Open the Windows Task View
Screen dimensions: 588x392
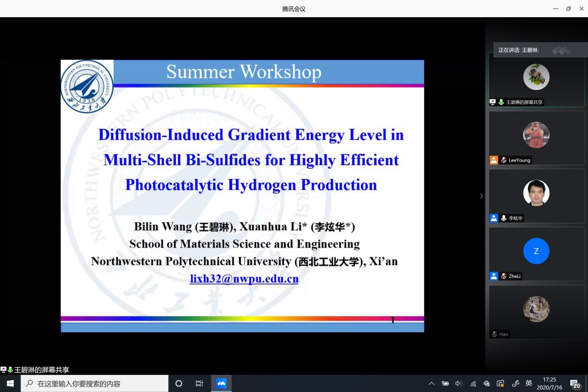199,384
